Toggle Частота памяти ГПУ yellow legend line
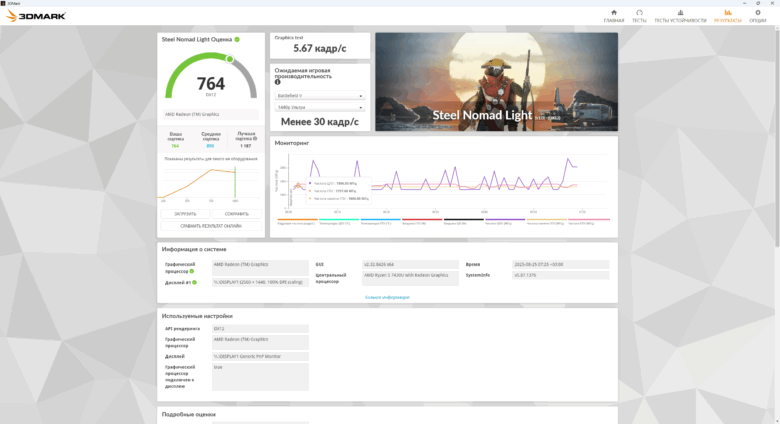The image size is (780, 424). pyautogui.click(x=546, y=221)
